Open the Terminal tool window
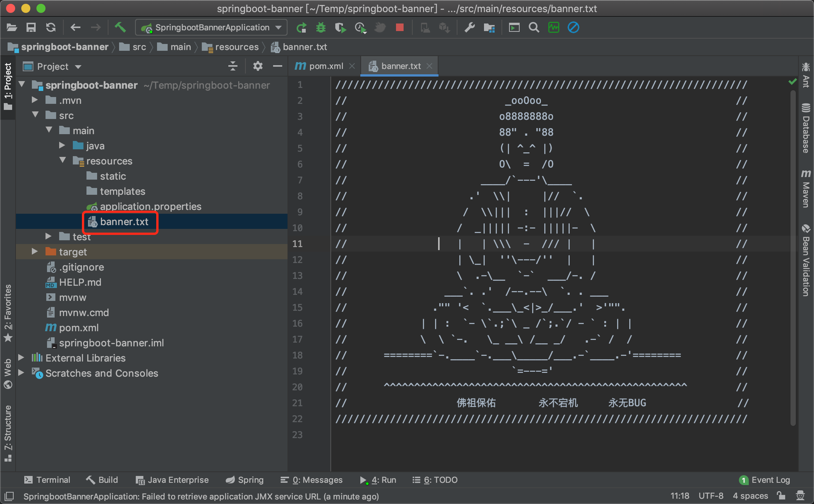The height and width of the screenshot is (504, 814). [47, 480]
